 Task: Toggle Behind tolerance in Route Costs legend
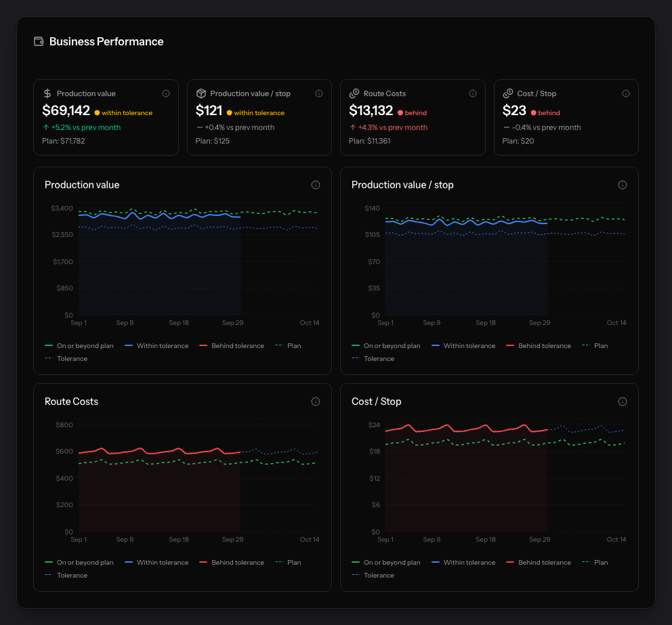pyautogui.click(x=232, y=563)
